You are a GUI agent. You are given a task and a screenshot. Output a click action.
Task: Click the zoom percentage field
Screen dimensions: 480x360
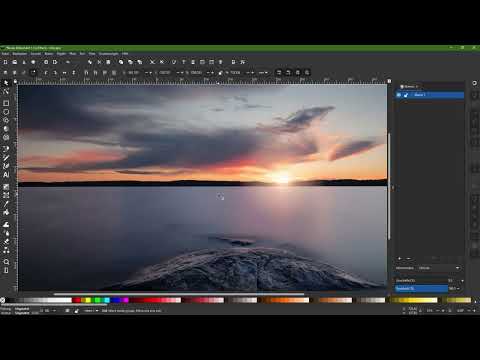point(430,311)
